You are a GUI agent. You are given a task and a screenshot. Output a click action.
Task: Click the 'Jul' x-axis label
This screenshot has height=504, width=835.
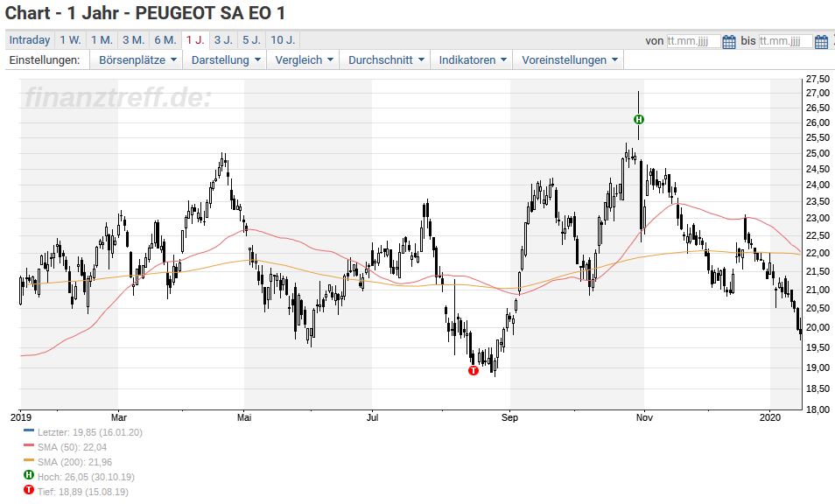[372, 417]
